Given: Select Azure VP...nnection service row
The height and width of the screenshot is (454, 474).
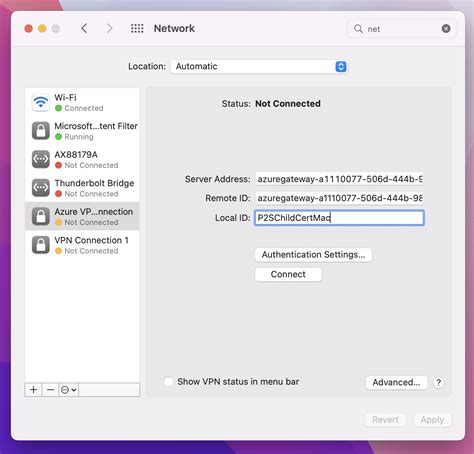Looking at the screenshot, I should pos(82,216).
